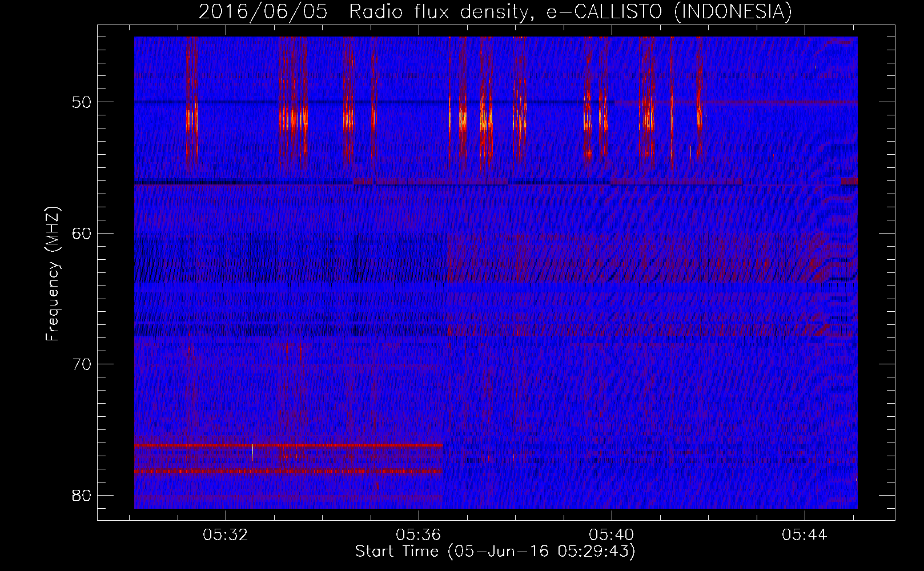
Task: Select the '05:32' time axis label
Action: tap(226, 535)
